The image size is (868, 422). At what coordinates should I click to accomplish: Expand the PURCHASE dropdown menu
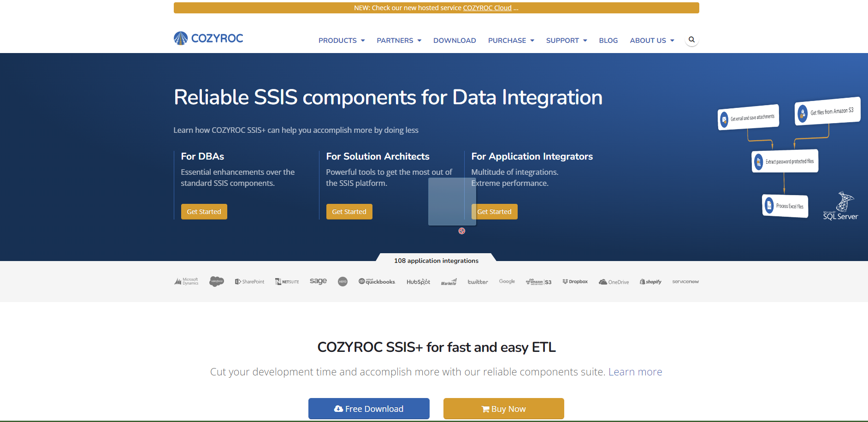(511, 41)
